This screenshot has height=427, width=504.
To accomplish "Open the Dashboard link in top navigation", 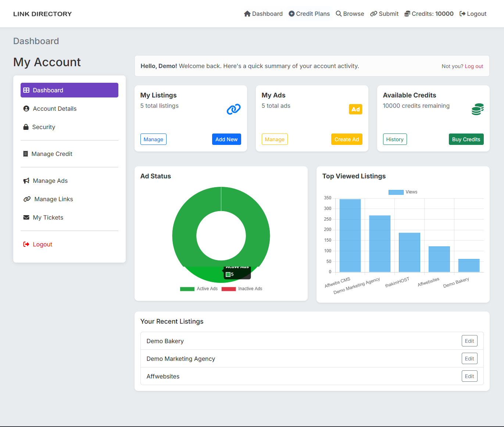I will pyautogui.click(x=263, y=14).
